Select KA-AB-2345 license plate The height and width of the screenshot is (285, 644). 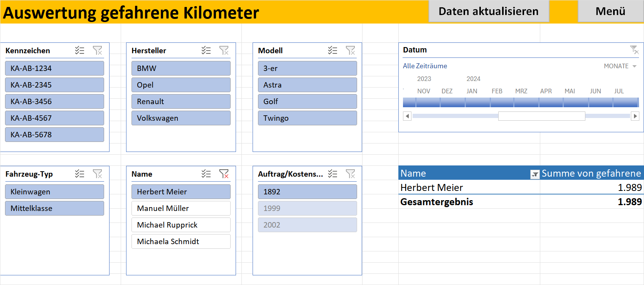pos(54,85)
